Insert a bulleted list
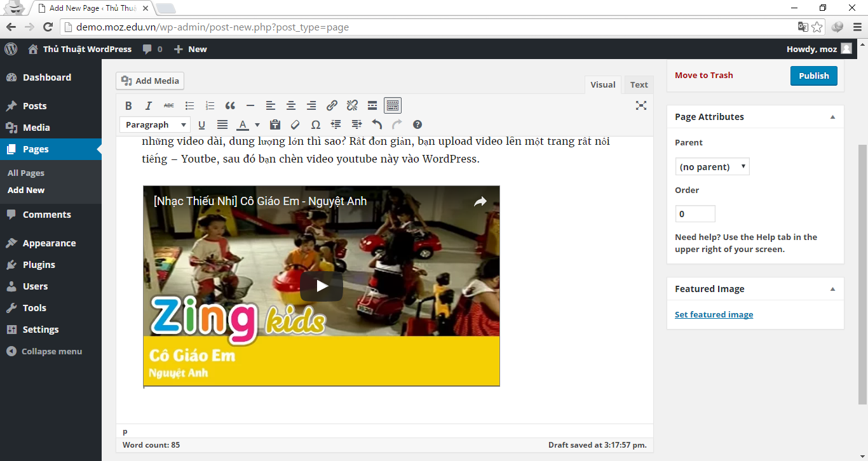 189,105
